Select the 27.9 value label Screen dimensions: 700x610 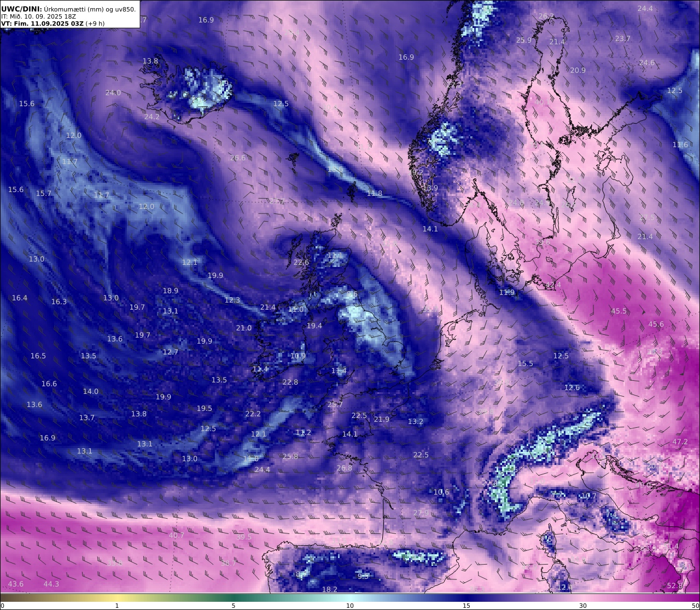(421, 513)
